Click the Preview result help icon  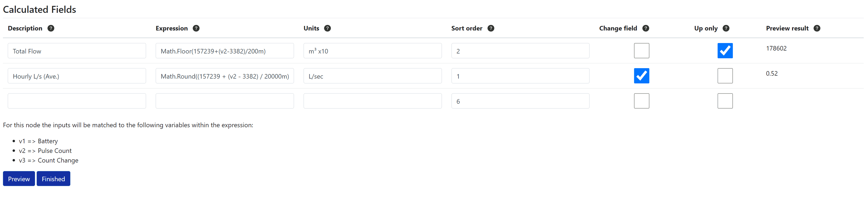pyautogui.click(x=817, y=28)
